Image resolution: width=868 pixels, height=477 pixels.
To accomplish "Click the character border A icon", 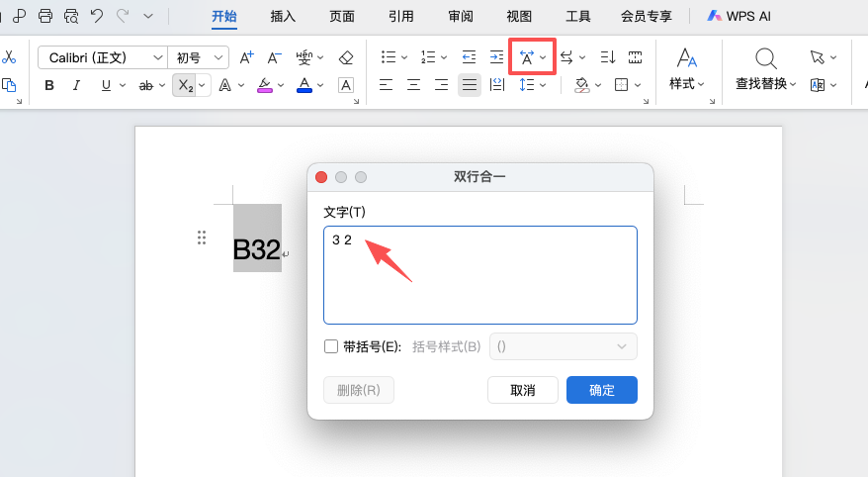I will tap(346, 85).
